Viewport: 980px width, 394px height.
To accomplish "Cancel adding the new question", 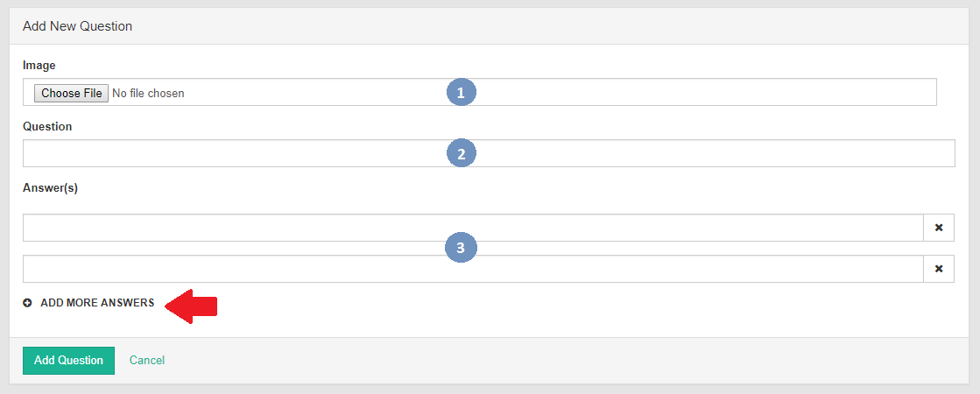I will [147, 360].
